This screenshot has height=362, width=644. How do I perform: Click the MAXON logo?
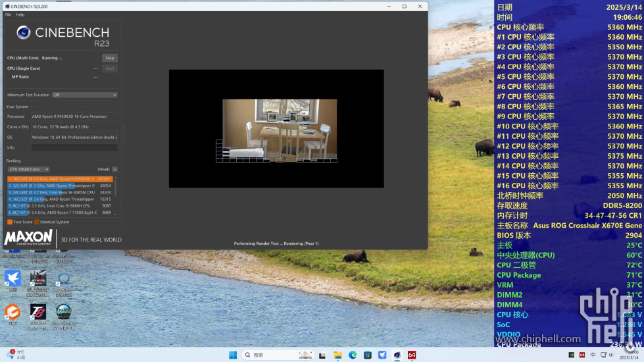[28, 238]
